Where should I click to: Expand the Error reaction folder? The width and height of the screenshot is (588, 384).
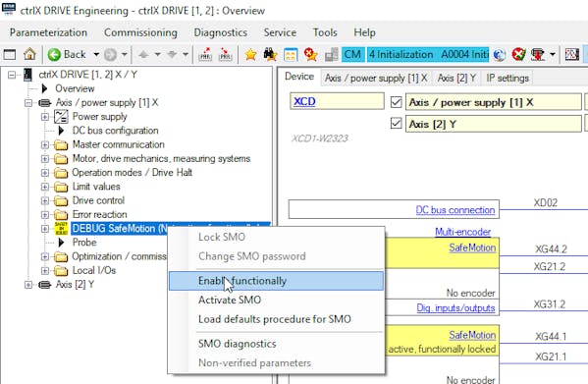pyautogui.click(x=45, y=214)
